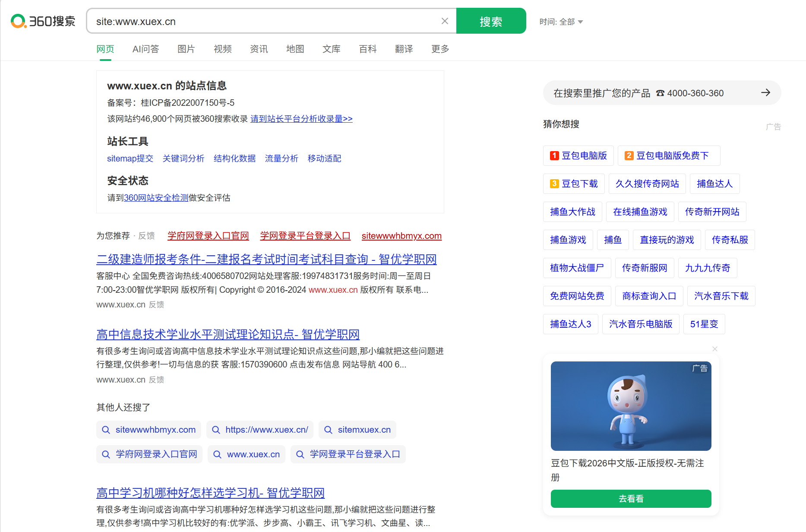Open result 二级建造师报考条件 title

tap(266, 259)
